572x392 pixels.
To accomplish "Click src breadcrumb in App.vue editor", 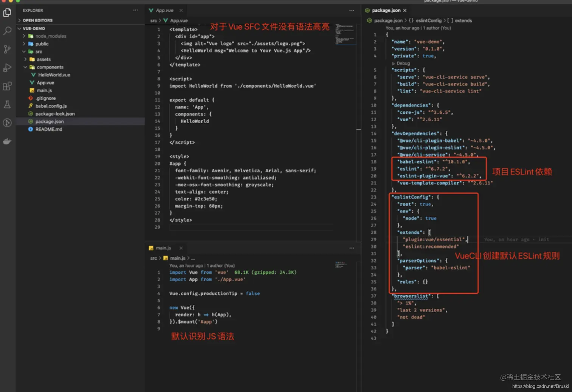I will 153,20.
